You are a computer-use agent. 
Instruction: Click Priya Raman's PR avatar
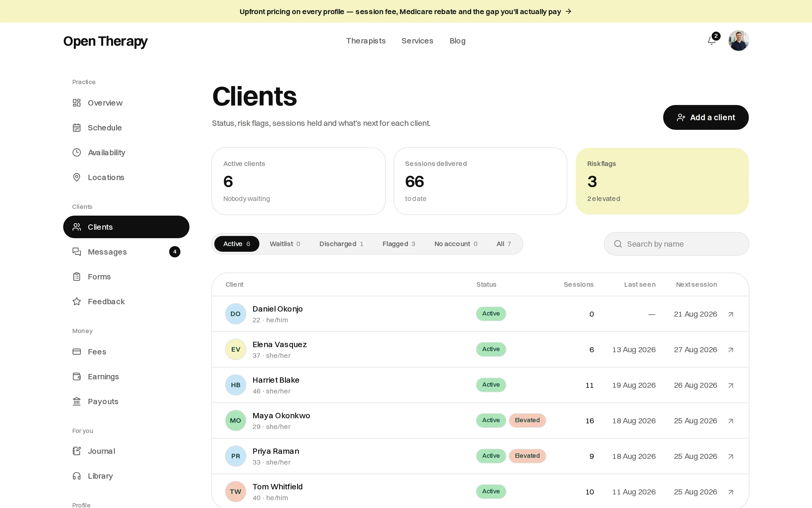(235, 456)
